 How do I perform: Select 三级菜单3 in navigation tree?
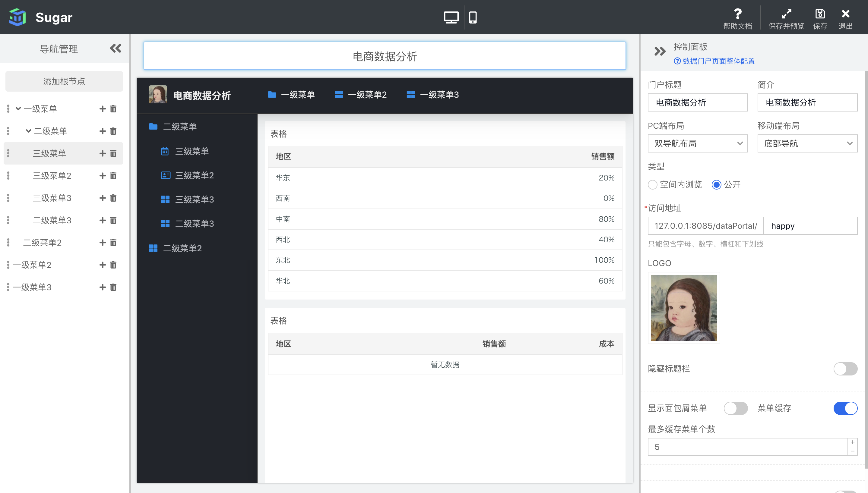coord(52,198)
